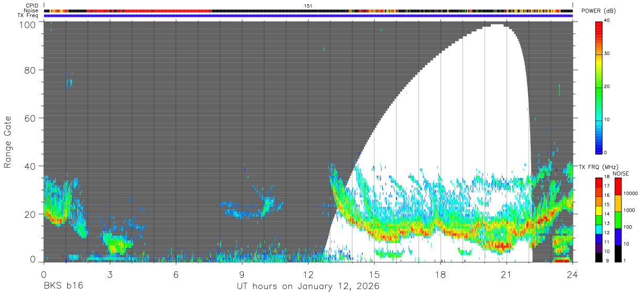This screenshot has width=644, height=297.
Task: Click the power colorbar label 40
Action: [608, 21]
